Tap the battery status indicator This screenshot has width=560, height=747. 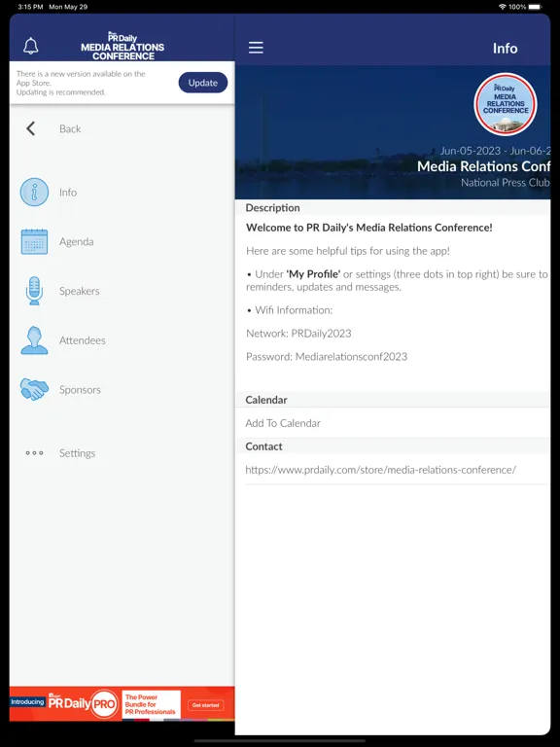536,7
